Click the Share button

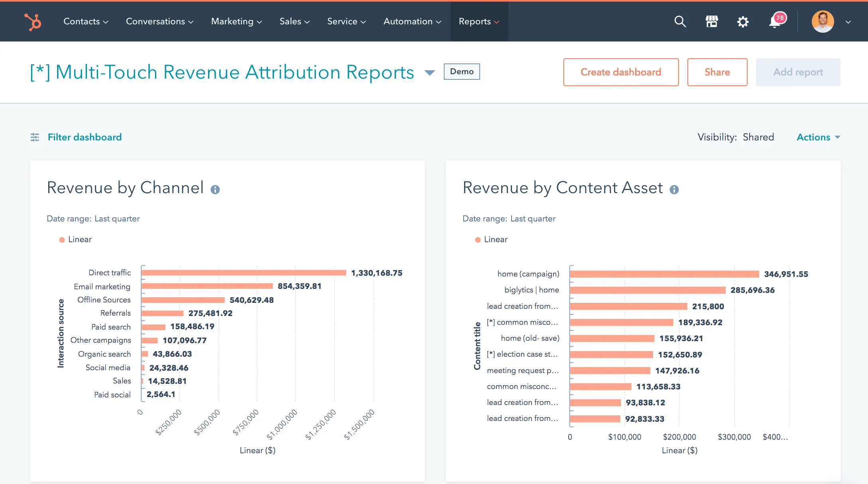(717, 72)
